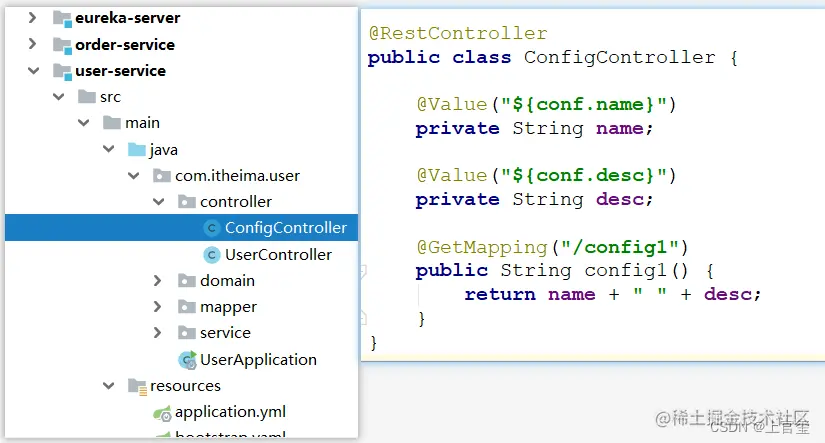The width and height of the screenshot is (825, 443).
Task: Expand the mapper package
Action: tap(157, 306)
